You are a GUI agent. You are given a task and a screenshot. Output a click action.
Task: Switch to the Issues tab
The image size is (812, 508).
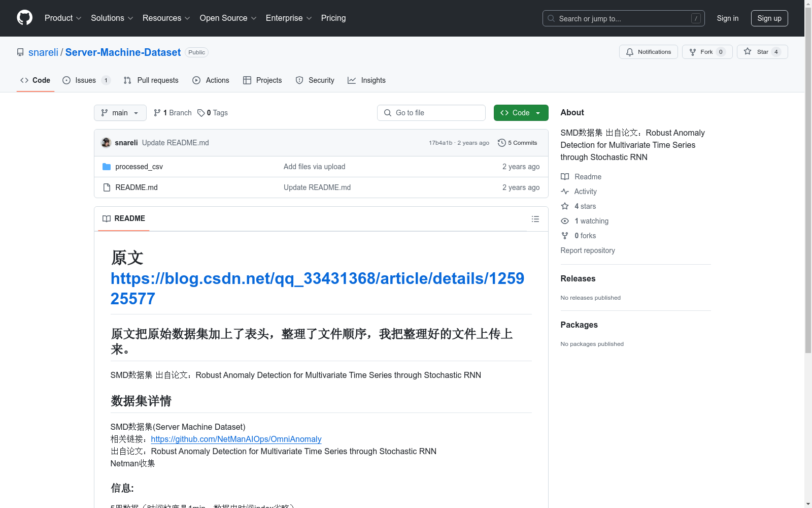coord(86,80)
